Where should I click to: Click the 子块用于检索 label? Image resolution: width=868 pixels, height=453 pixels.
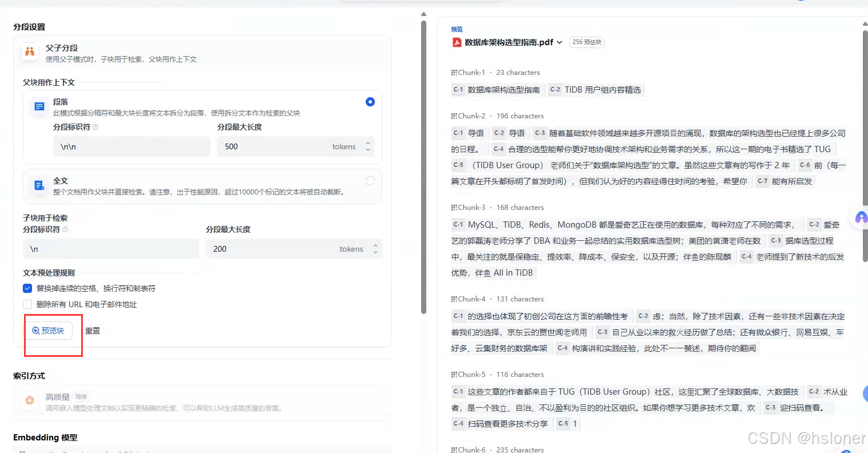pyautogui.click(x=45, y=218)
